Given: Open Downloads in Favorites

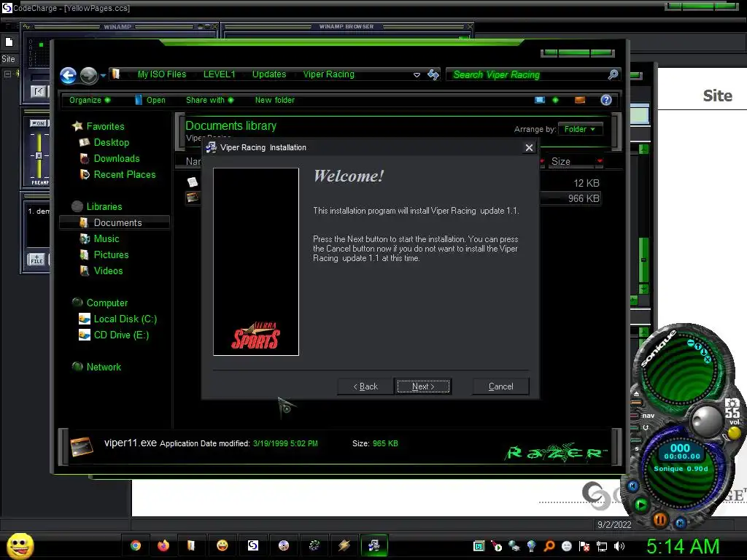Looking at the screenshot, I should coord(116,158).
